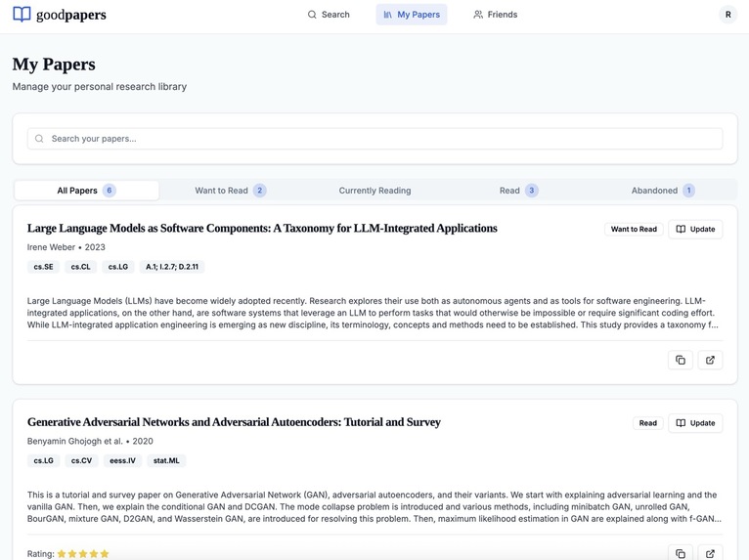Open the Search page from the navigation

pos(329,15)
